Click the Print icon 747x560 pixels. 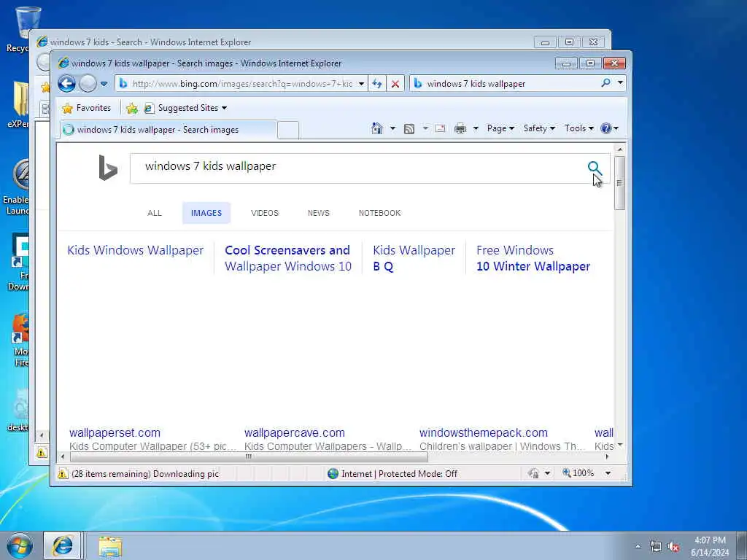pos(460,128)
